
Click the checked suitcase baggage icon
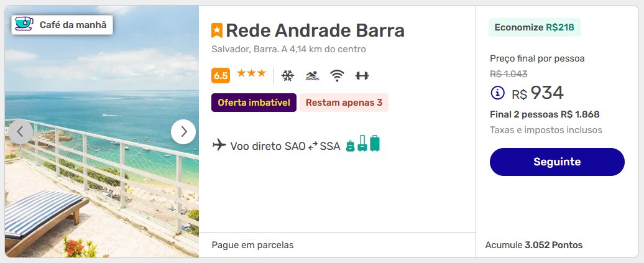click(x=375, y=144)
